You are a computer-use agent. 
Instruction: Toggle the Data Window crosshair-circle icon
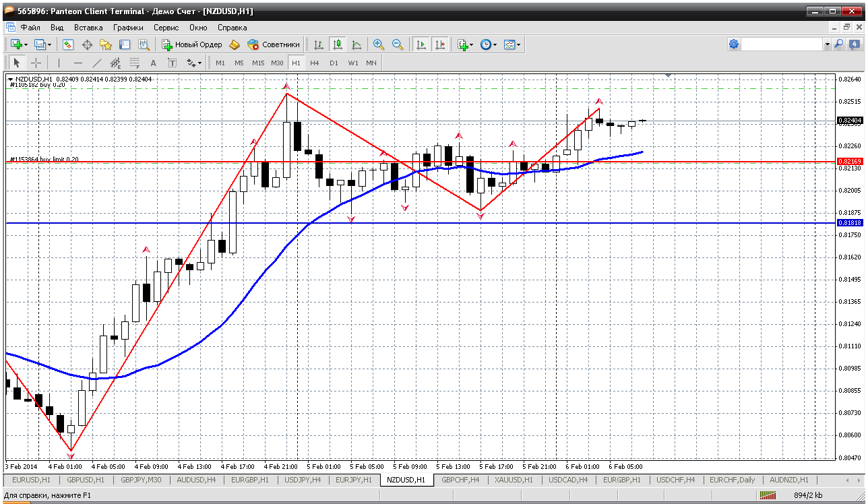pyautogui.click(x=87, y=44)
